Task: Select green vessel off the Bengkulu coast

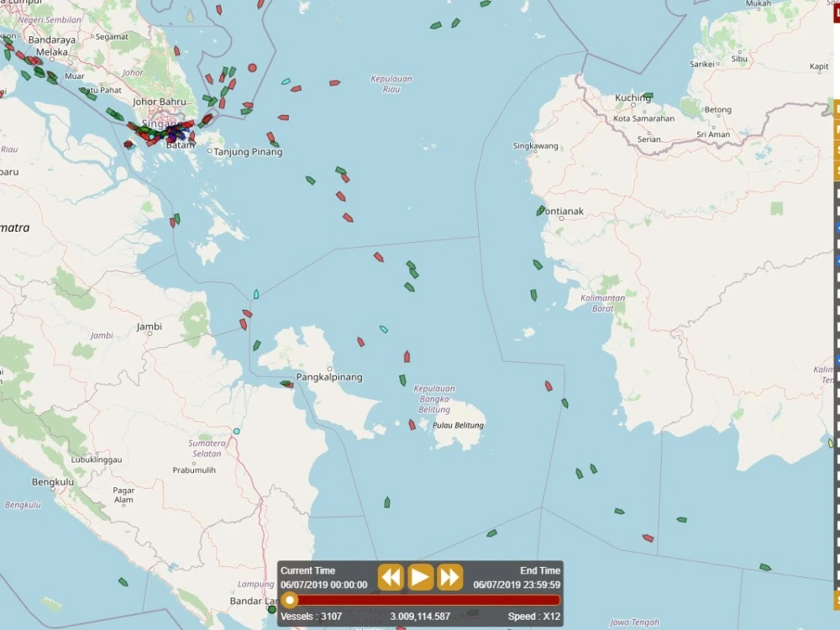Action: click(123, 582)
